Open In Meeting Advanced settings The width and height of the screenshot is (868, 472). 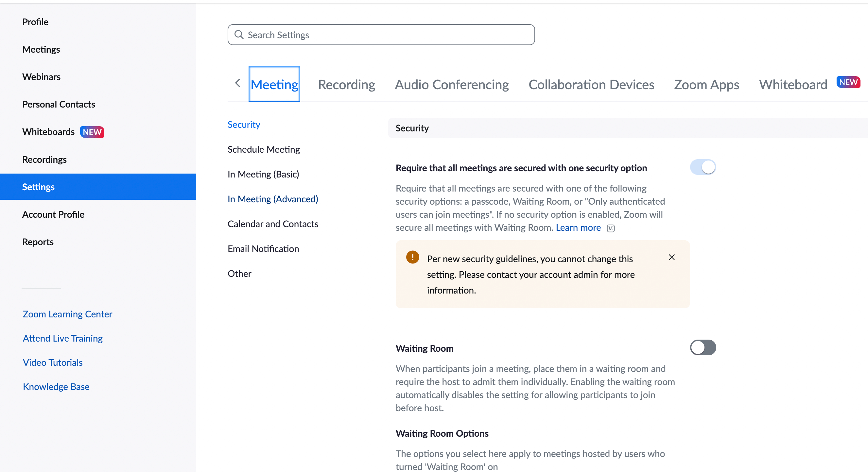(273, 198)
